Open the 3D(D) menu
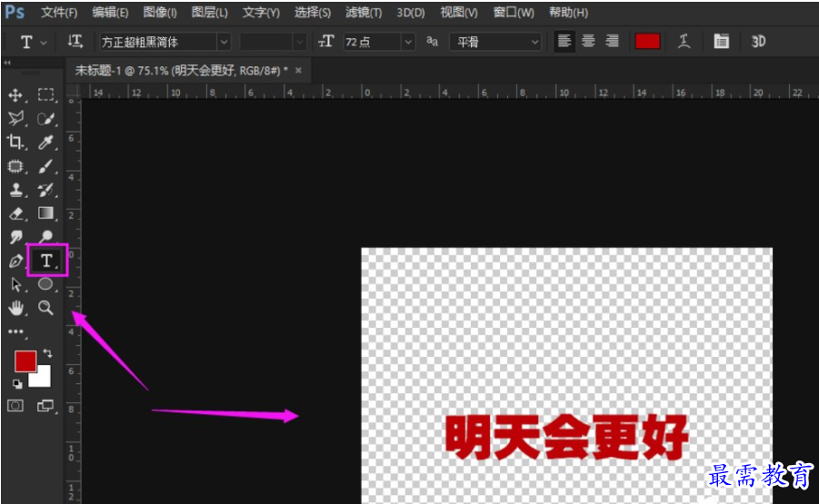 pyautogui.click(x=411, y=13)
